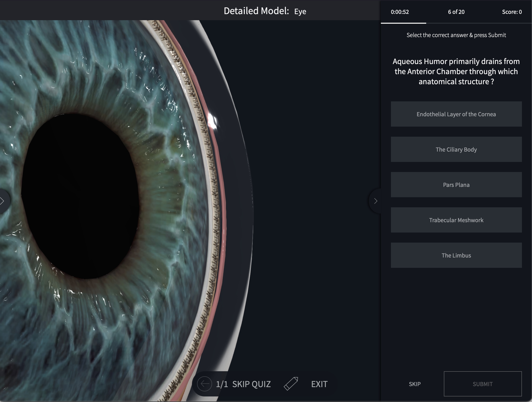Open the left edge chevron panel
This screenshot has width=532, height=402.
click(3, 201)
